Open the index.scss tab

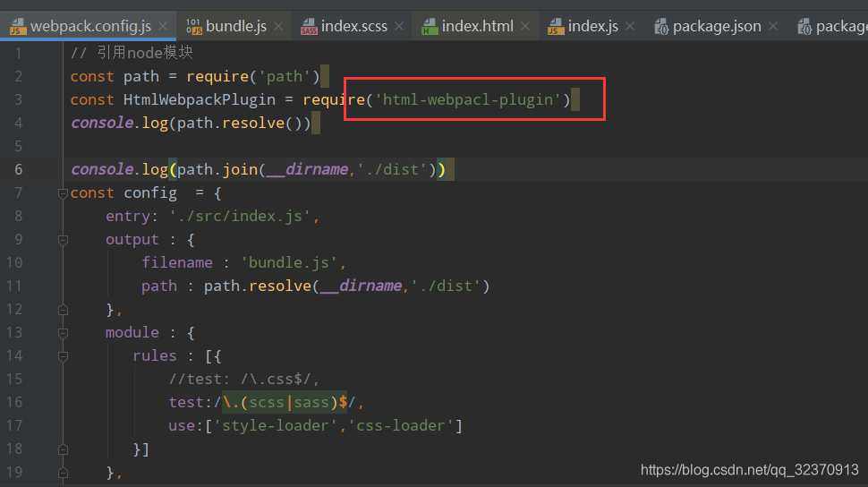pyautogui.click(x=353, y=26)
